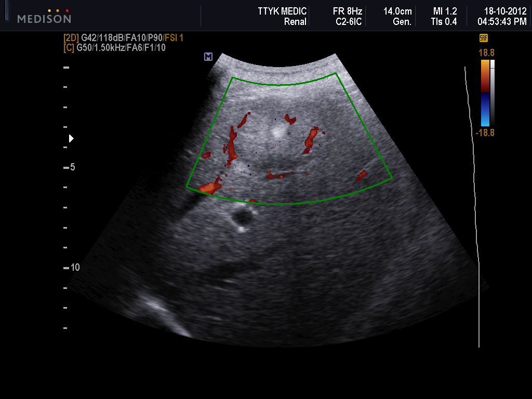Viewport: 532px width, 399px height.
Task: Select the orientation marker M on the image
Action: pos(208,57)
